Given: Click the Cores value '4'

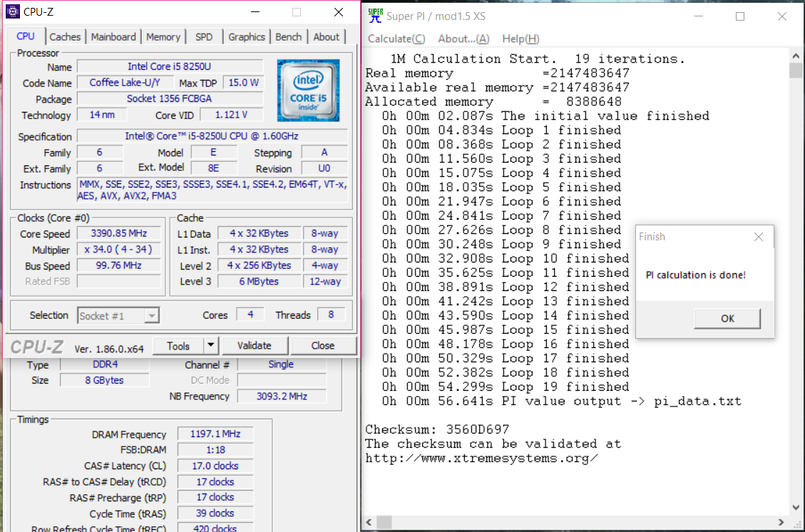Looking at the screenshot, I should point(250,314).
